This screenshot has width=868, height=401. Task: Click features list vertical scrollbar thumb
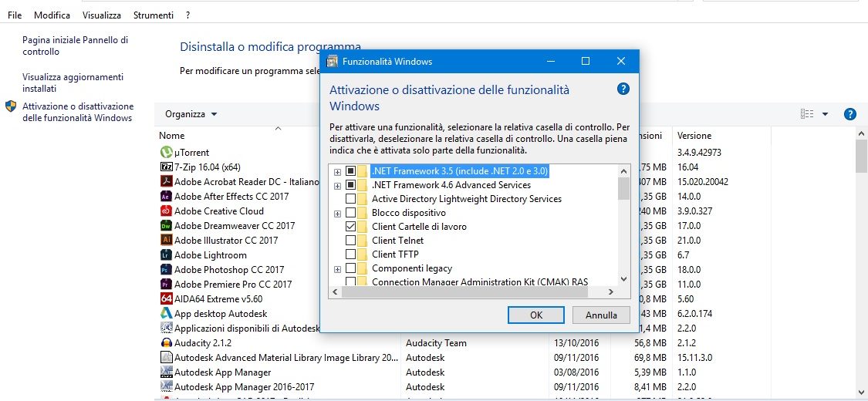click(624, 188)
